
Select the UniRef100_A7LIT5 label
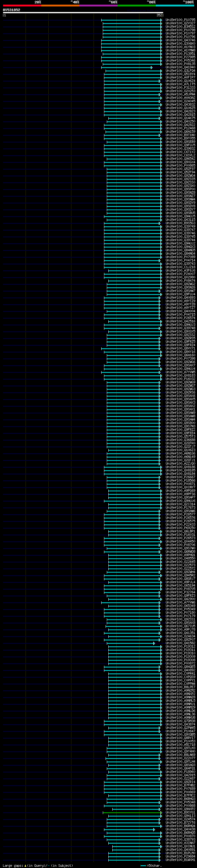coord(180,84)
